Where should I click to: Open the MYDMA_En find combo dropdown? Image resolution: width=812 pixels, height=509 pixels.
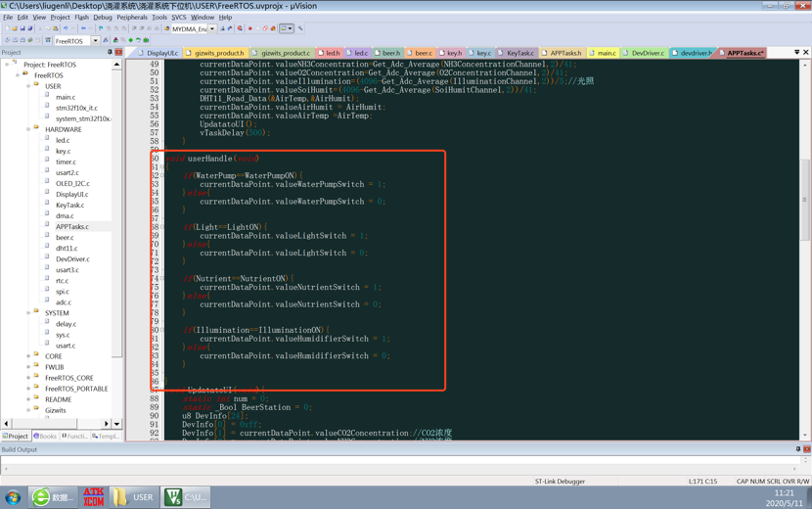point(212,29)
